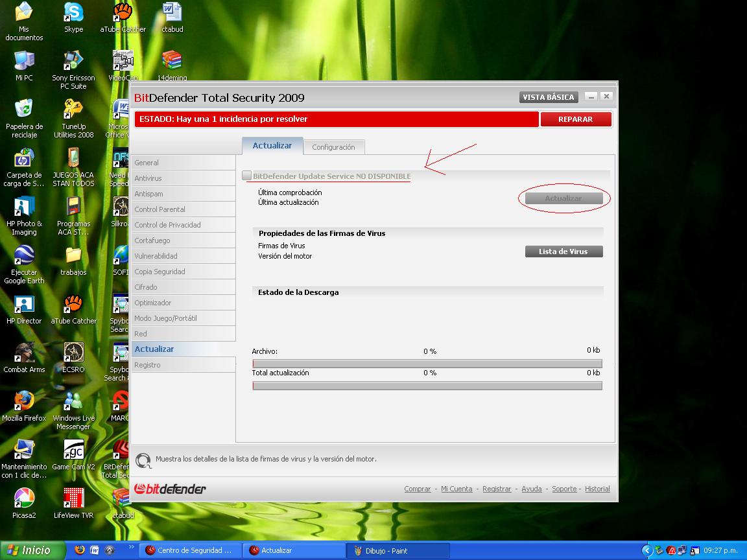Open Carpeta de carga de S... HP icon
The image size is (747, 560).
[24, 167]
